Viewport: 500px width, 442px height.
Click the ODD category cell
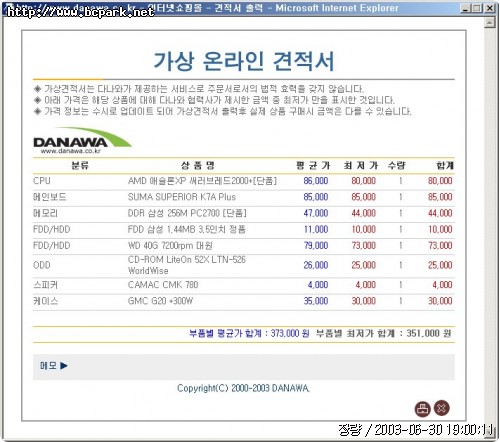42,265
